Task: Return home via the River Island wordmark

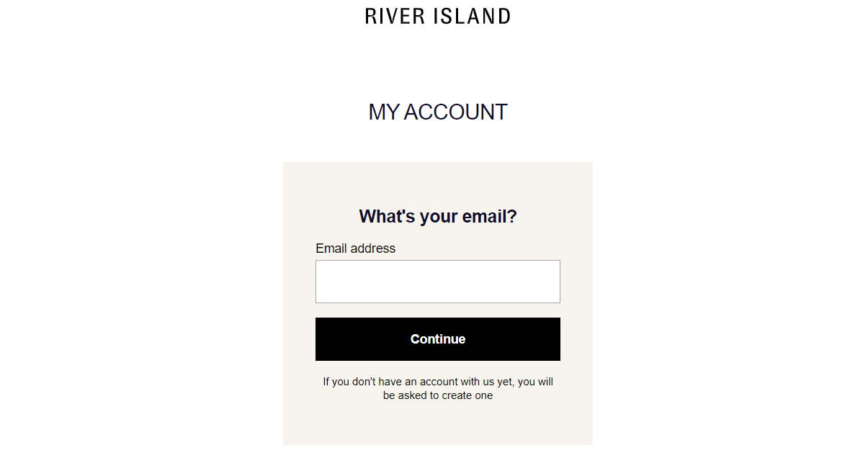Action: pos(438,16)
